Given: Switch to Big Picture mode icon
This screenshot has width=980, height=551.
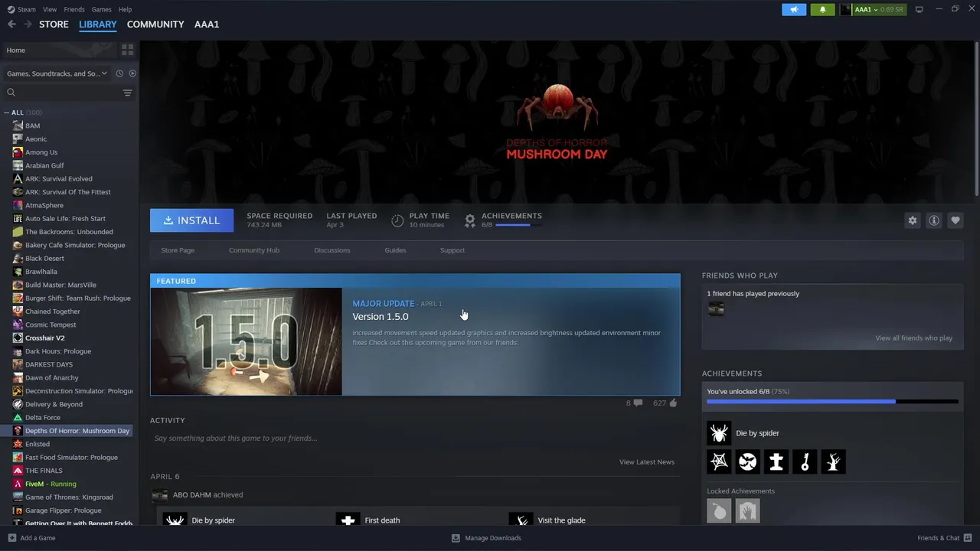Looking at the screenshot, I should coord(919,9).
